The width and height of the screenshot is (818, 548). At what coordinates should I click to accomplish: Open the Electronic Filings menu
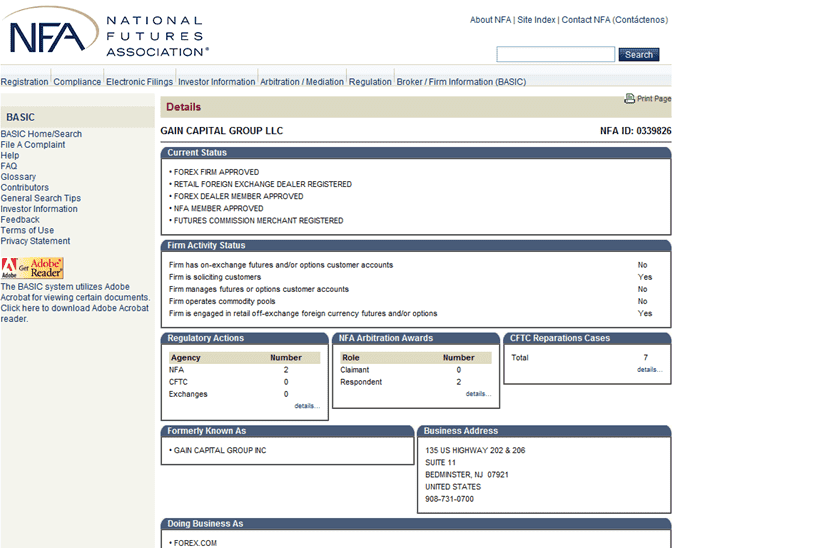(139, 82)
